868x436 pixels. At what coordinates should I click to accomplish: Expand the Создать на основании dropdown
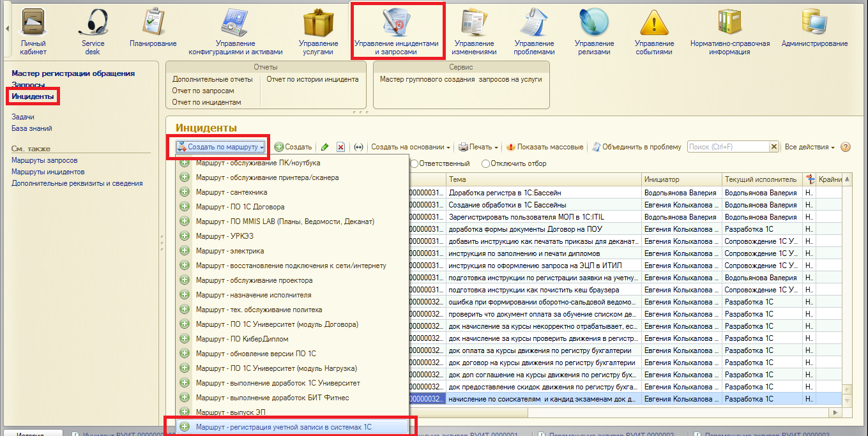click(411, 147)
